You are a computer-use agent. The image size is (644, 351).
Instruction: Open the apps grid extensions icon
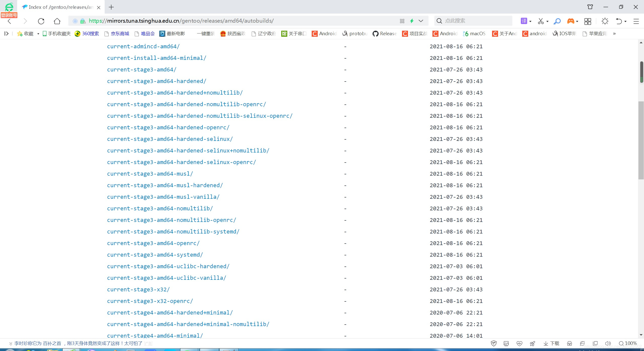pyautogui.click(x=588, y=21)
